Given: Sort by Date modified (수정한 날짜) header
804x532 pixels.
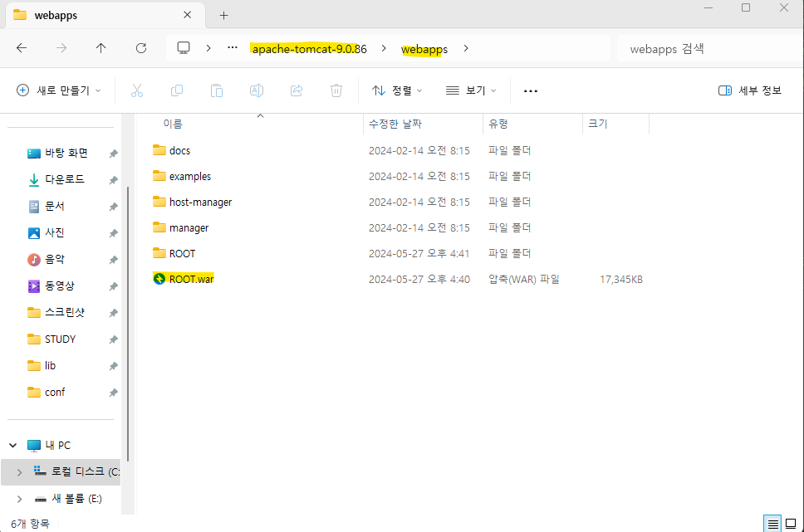Looking at the screenshot, I should coord(395,124).
